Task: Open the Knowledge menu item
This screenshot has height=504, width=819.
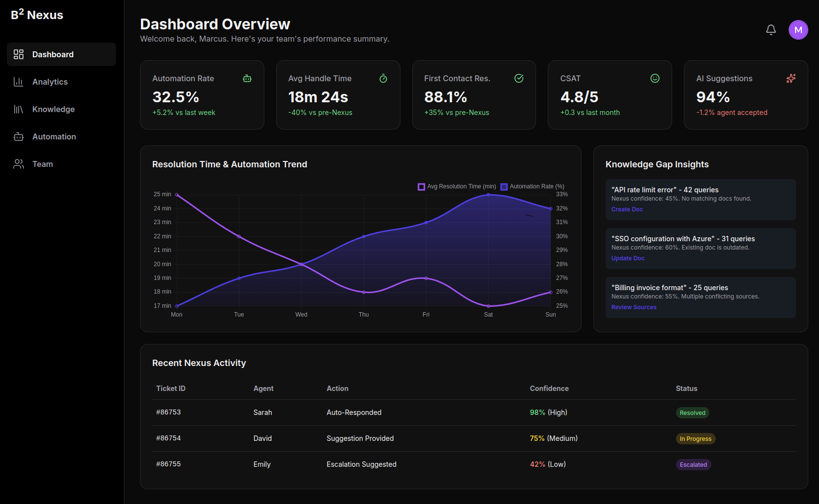Action: 61,109
